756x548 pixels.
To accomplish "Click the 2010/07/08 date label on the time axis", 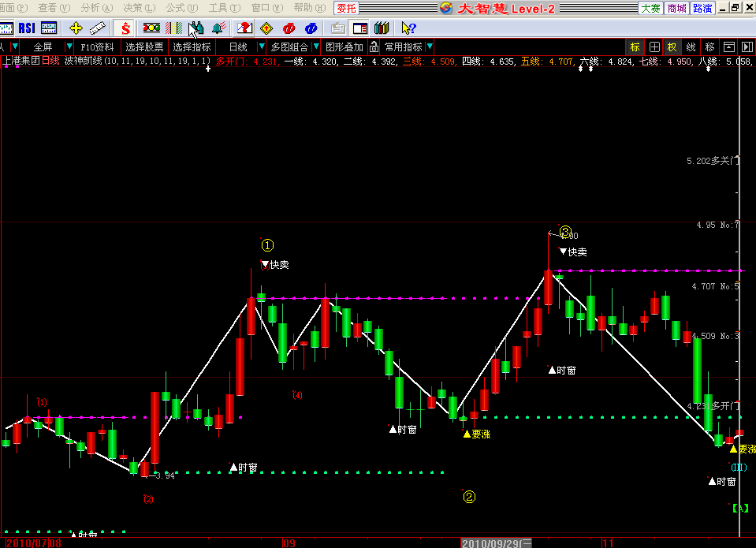I will (34, 543).
